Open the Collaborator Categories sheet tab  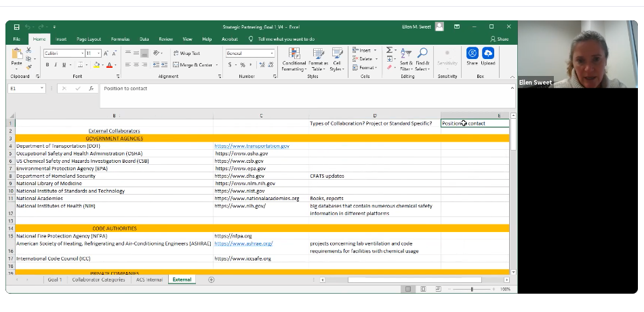pos(98,279)
